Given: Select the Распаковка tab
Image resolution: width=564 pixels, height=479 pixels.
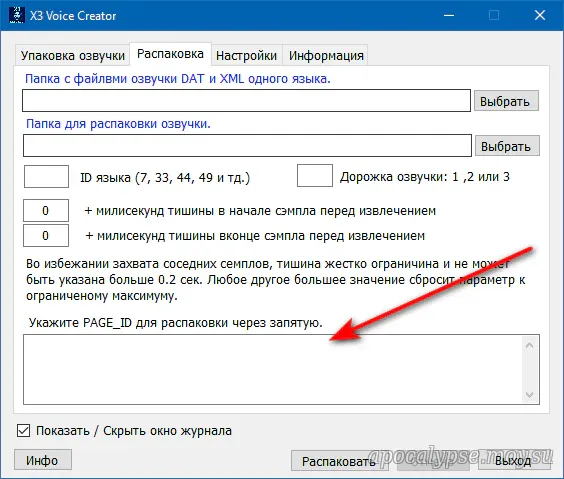Looking at the screenshot, I should pos(170,54).
